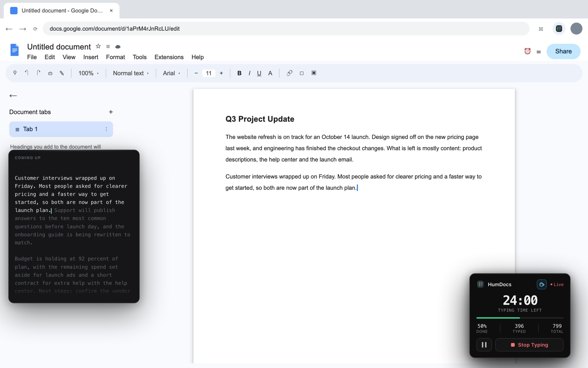The width and height of the screenshot is (588, 368).
Task: Click the Stop Typing button
Action: tap(529, 345)
